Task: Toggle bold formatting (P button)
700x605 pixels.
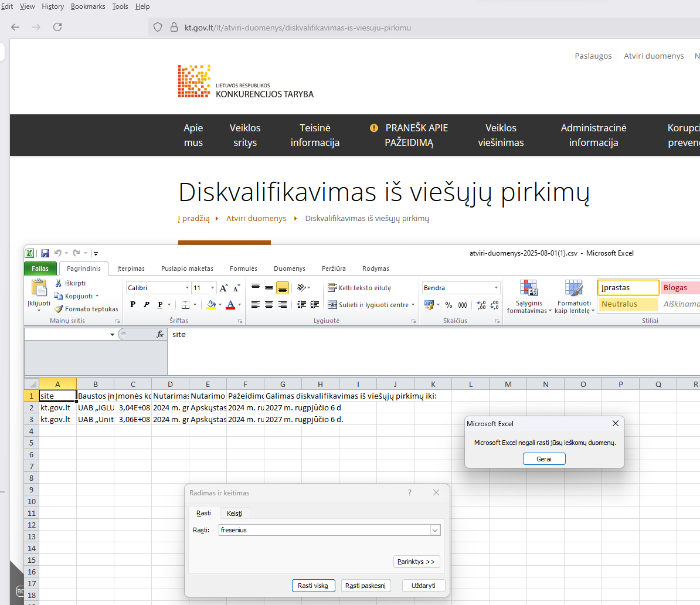Action: pos(132,305)
